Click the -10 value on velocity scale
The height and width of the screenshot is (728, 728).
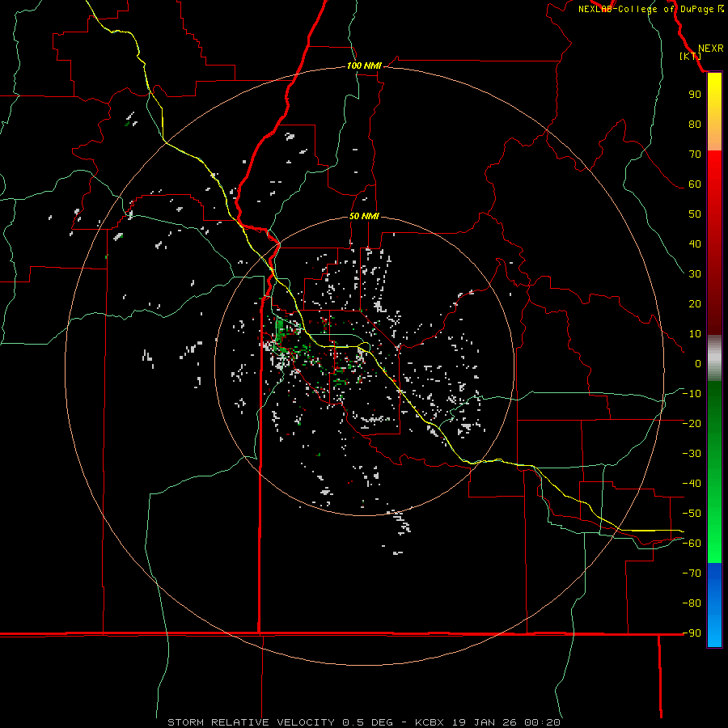(692, 394)
